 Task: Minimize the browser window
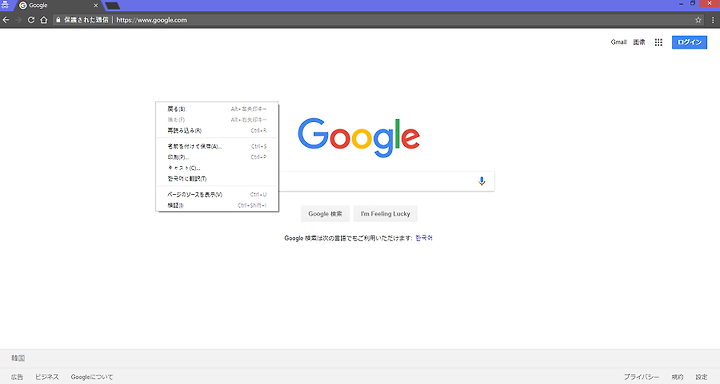(x=681, y=4)
